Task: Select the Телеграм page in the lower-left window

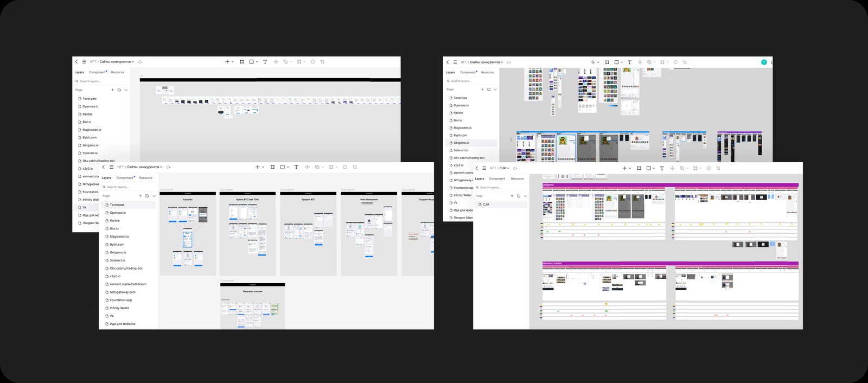Action: (129, 205)
